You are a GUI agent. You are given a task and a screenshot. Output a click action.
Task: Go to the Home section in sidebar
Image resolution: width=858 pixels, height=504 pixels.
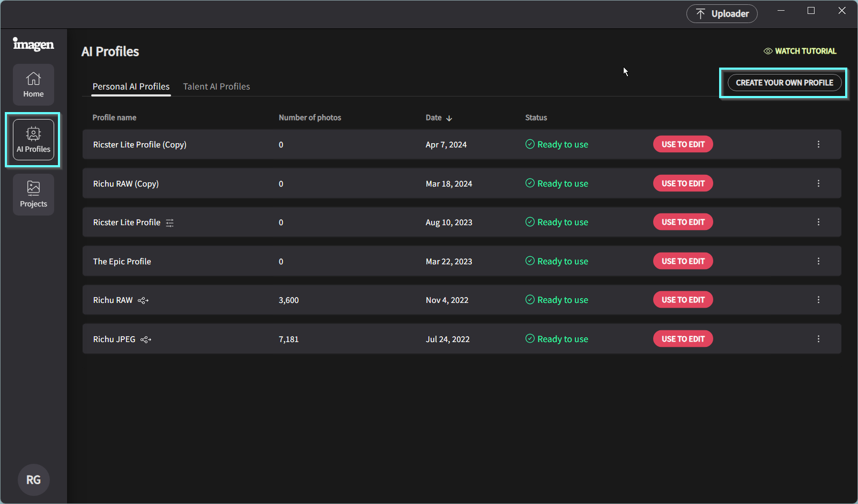[33, 85]
